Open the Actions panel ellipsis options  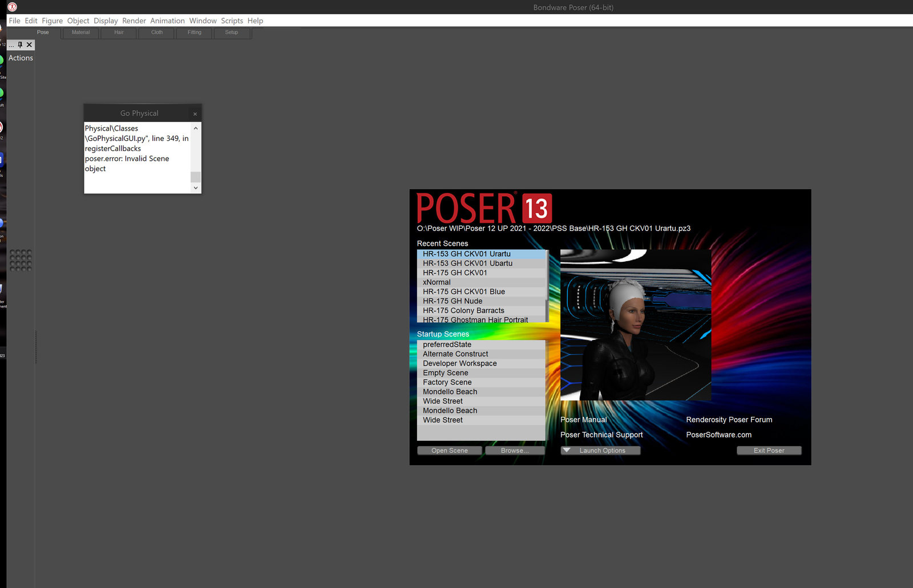(11, 44)
